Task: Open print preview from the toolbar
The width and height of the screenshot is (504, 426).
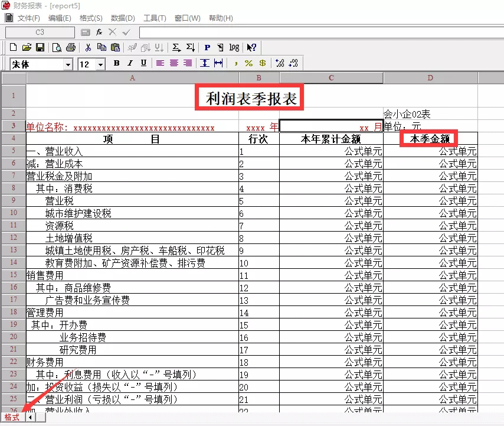Action: [x=57, y=47]
